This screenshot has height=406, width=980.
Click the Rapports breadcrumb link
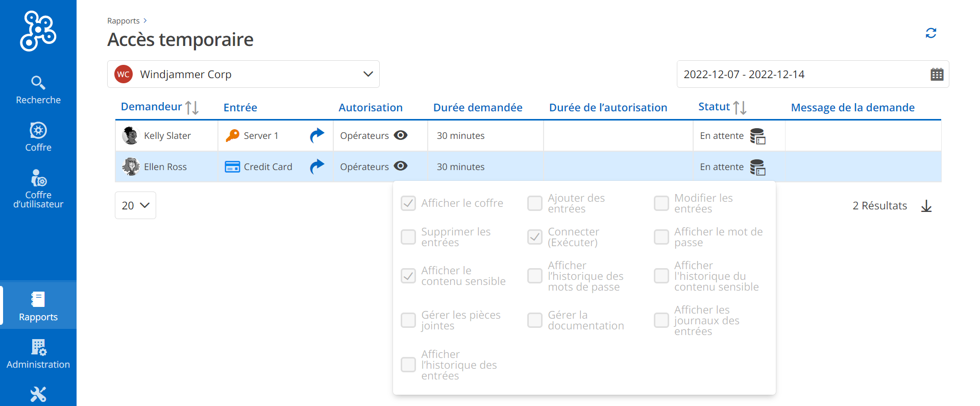[124, 21]
